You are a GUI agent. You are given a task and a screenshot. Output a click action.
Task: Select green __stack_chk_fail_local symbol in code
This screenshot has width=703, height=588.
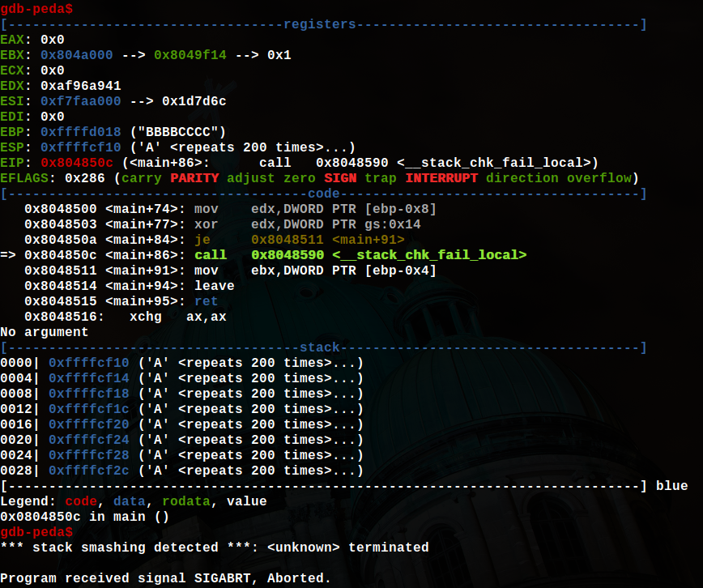pyautogui.click(x=429, y=255)
